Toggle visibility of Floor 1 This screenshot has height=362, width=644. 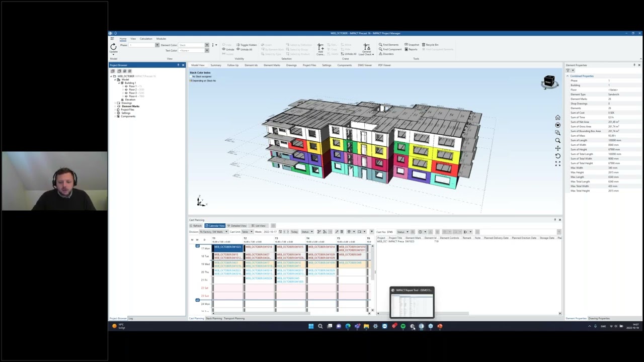(x=126, y=86)
